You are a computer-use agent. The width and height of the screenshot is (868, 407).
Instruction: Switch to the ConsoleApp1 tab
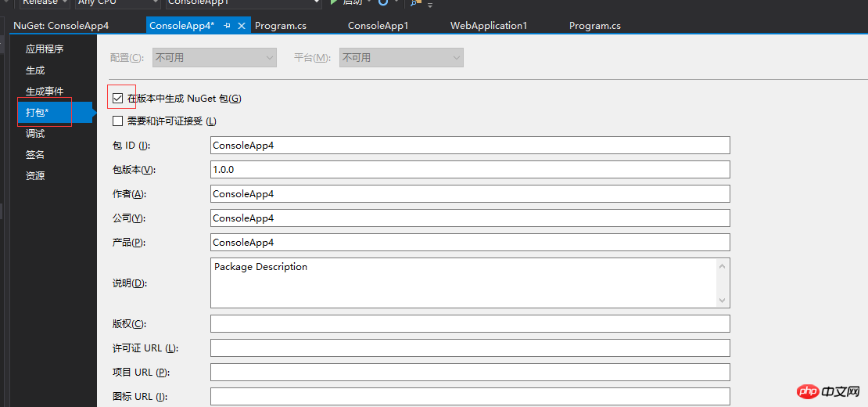tap(378, 26)
